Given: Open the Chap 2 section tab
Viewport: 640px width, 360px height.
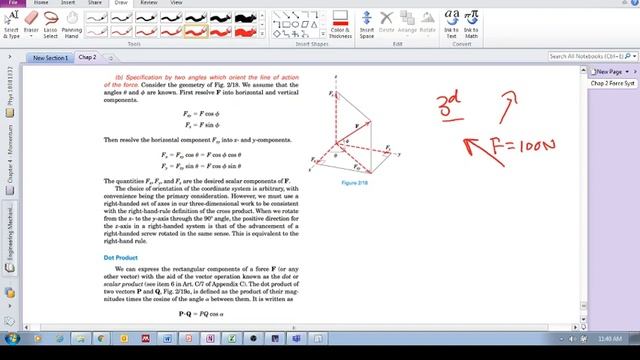Looking at the screenshot, I should tap(87, 57).
